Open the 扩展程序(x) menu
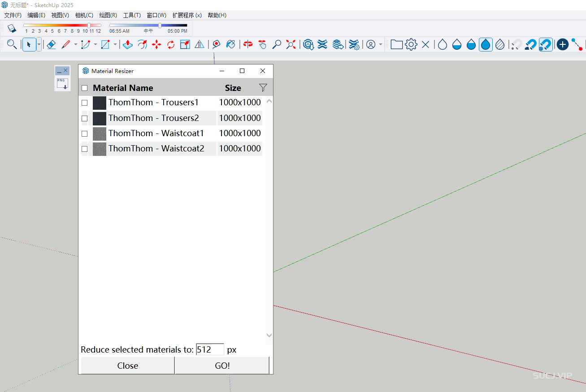586x392 pixels. pos(187,15)
